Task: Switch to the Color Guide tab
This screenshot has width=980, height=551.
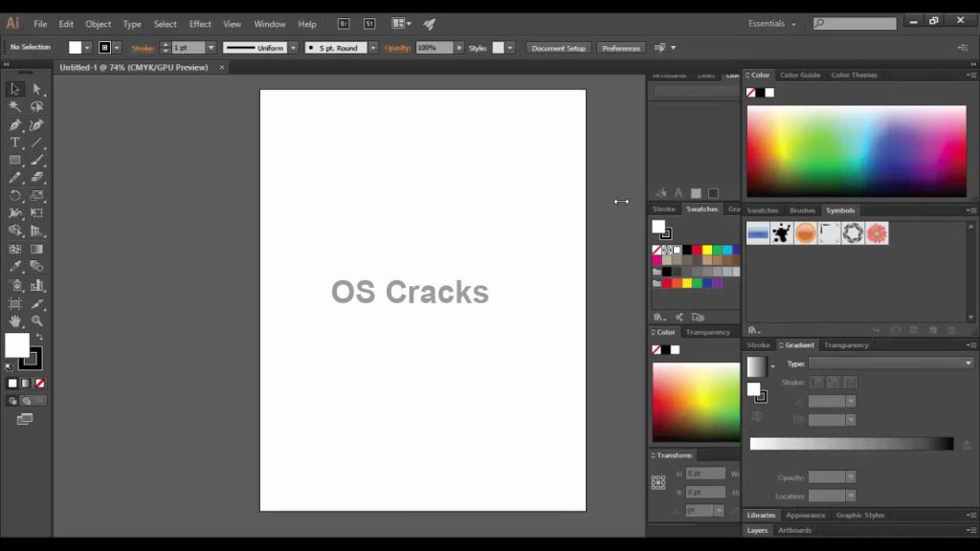Action: pos(800,75)
